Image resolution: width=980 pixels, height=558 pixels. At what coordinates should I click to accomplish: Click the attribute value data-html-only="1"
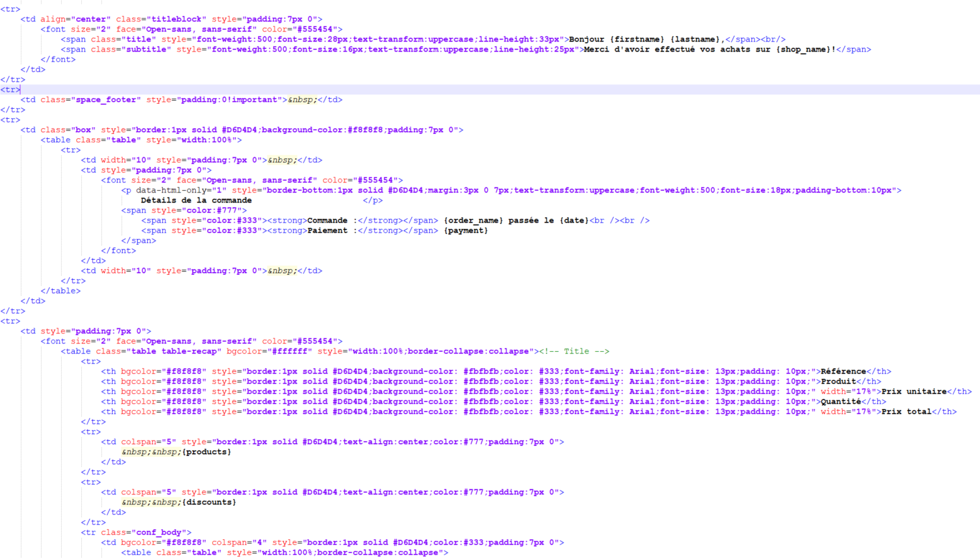point(181,190)
